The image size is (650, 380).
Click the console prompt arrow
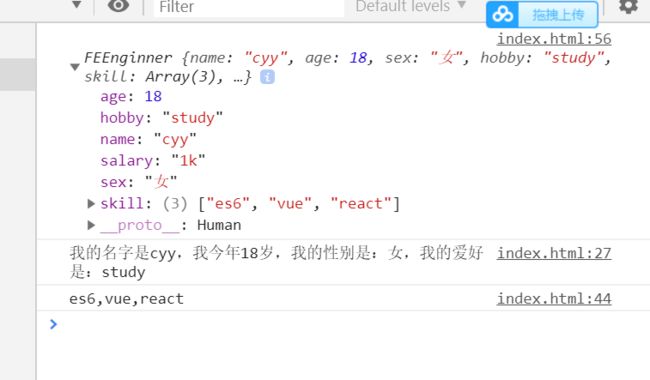53,324
